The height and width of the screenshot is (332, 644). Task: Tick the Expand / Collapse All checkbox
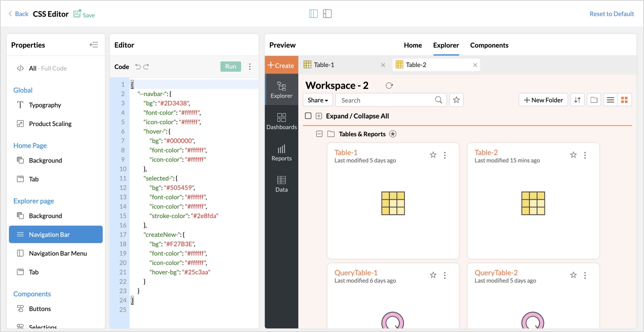[308, 116]
